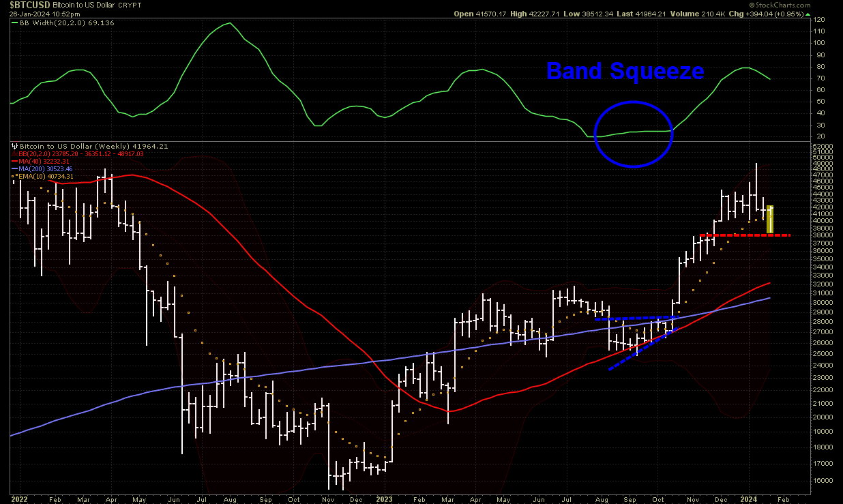Click the green BB Width legend line swatch

(14, 22)
